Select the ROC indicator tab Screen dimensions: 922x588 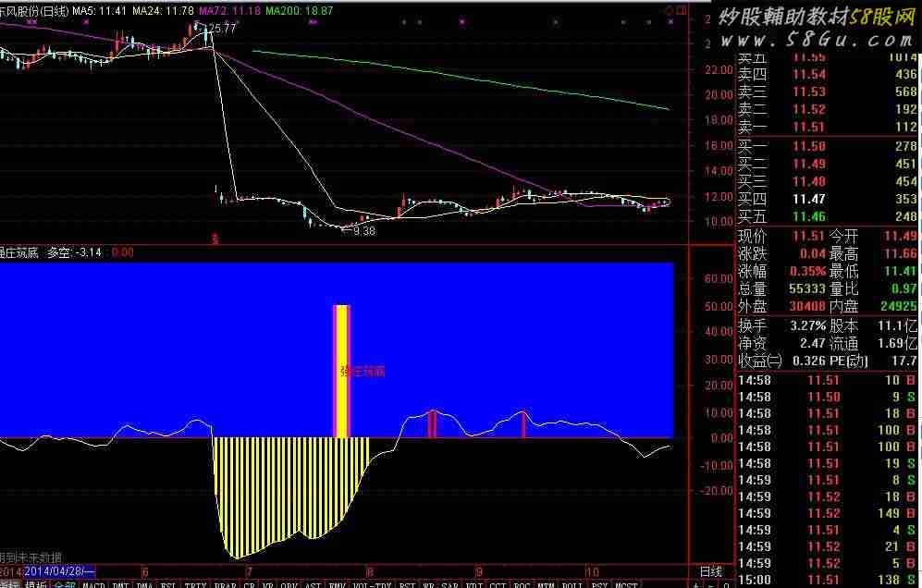[x=523, y=583]
